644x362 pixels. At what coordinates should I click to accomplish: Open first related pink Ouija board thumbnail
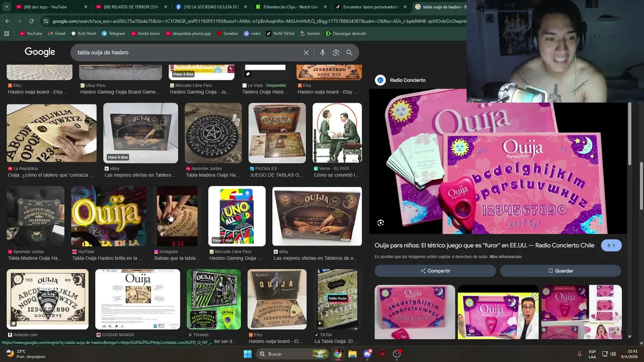pyautogui.click(x=415, y=312)
